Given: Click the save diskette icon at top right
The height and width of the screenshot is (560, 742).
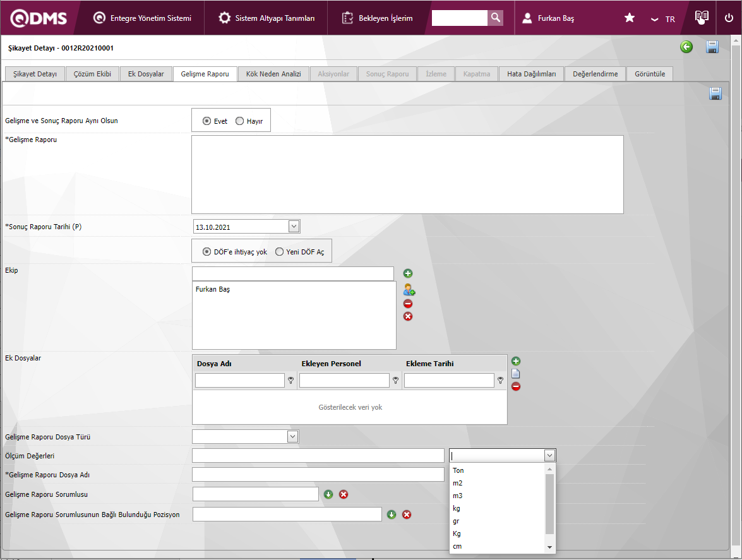Looking at the screenshot, I should pos(712,47).
